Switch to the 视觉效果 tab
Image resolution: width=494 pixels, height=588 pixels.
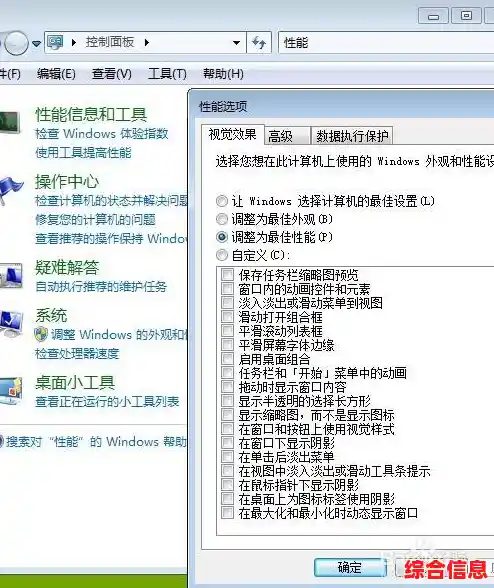(x=233, y=134)
